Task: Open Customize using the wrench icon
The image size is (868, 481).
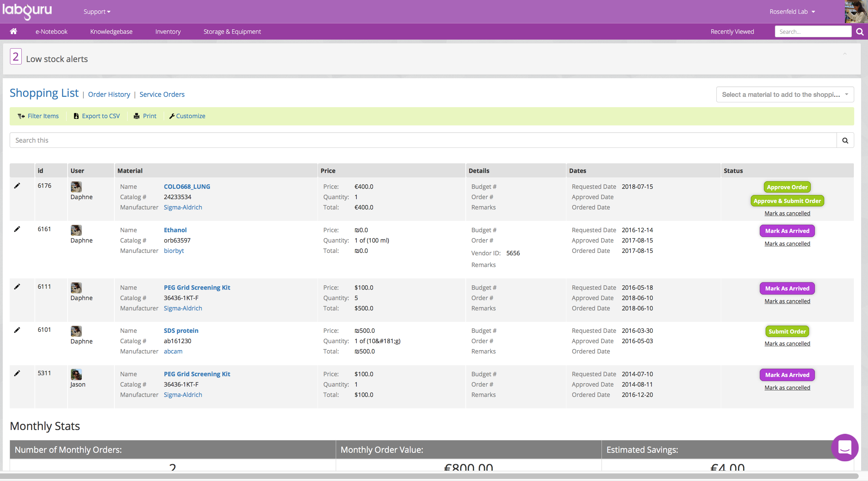Action: click(172, 116)
